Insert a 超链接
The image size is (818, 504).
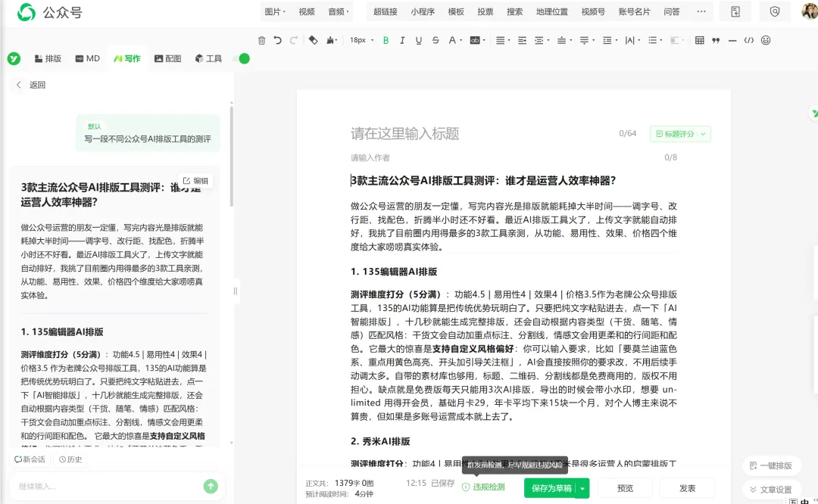coord(385,11)
